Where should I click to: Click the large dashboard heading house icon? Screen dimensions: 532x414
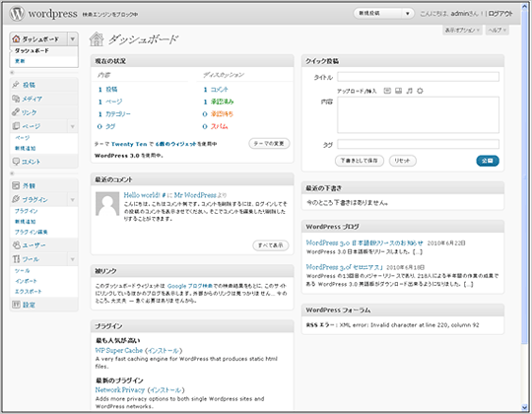tap(97, 39)
